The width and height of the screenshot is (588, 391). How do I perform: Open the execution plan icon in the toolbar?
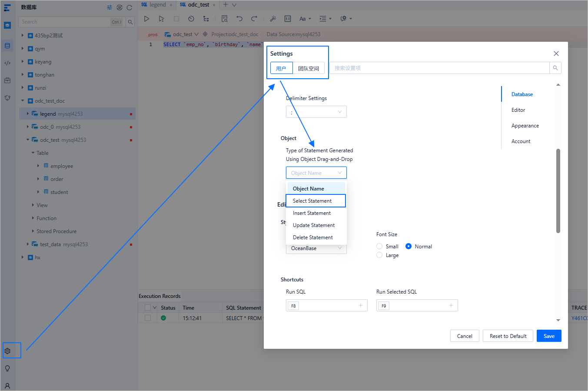(x=206, y=19)
